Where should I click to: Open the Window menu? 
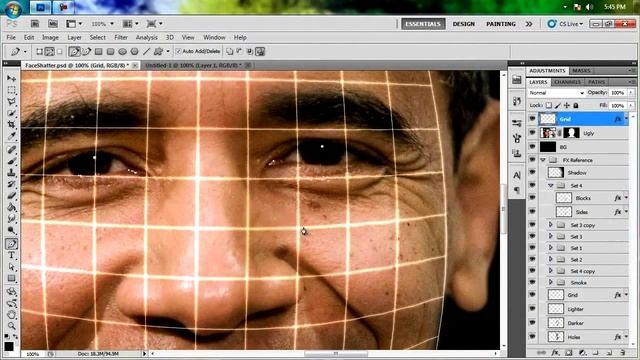click(214, 38)
